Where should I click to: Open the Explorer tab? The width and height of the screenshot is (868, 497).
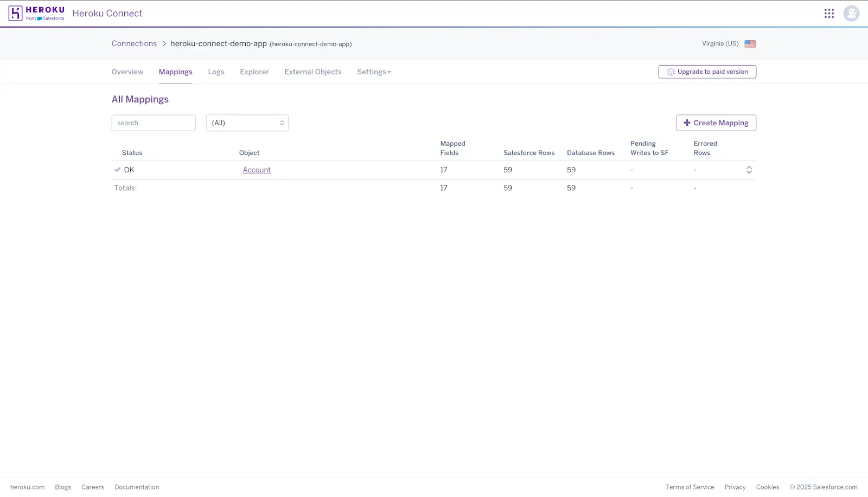254,72
